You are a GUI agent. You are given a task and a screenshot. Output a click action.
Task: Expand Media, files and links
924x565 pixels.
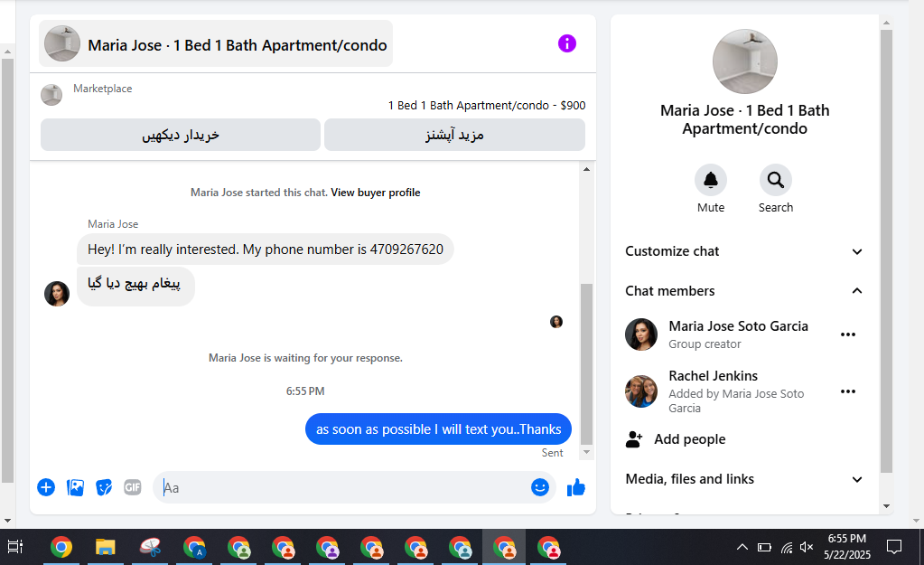tap(743, 479)
